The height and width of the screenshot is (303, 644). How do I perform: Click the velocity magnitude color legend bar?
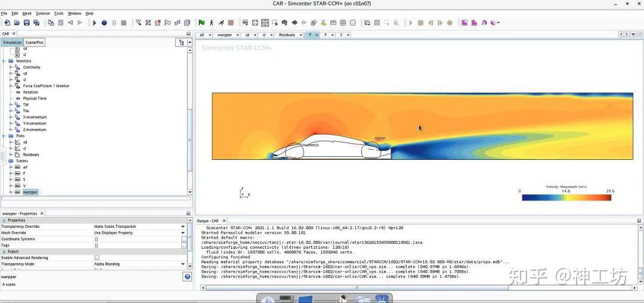(566, 197)
